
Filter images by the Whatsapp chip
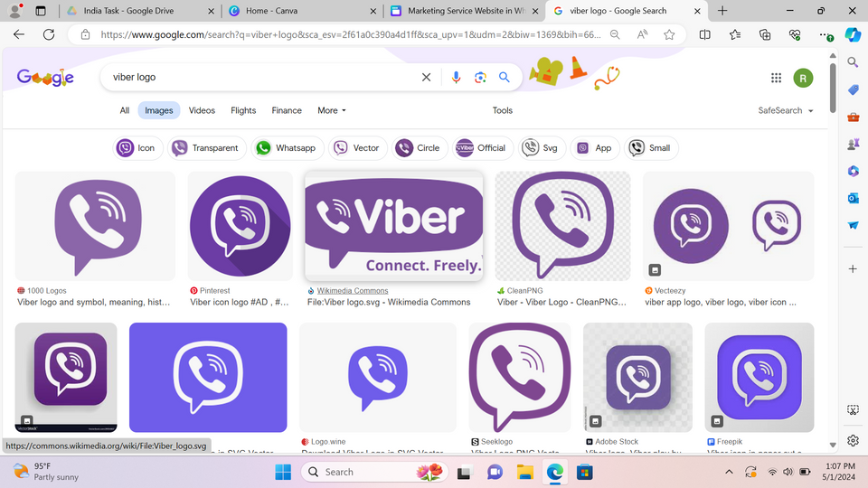[287, 147]
